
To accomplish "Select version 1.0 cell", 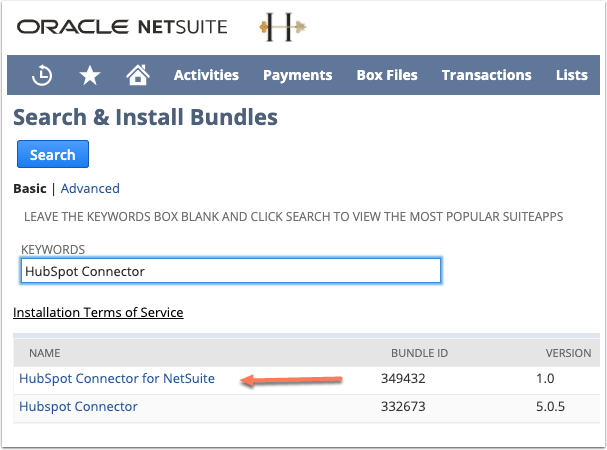I will pyautogui.click(x=545, y=378).
